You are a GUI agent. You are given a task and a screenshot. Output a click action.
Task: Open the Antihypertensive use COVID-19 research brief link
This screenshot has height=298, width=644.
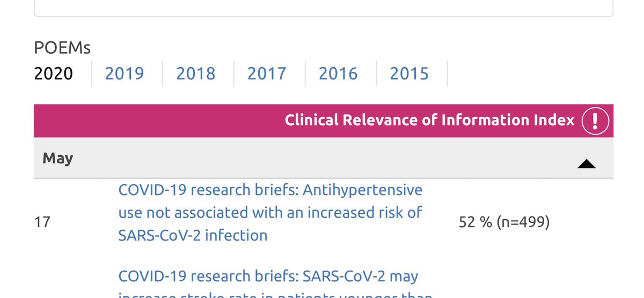point(270,212)
